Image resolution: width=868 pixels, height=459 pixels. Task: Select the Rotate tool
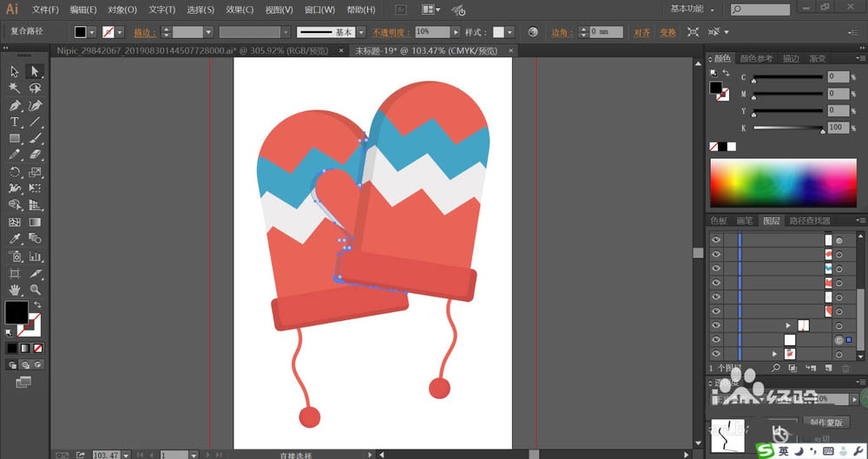15,172
